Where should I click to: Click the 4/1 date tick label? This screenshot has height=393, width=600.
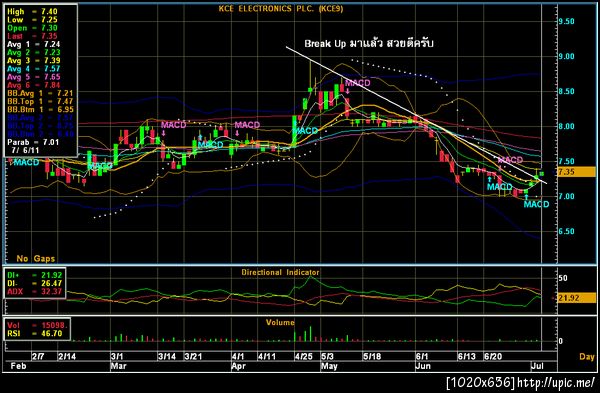point(238,357)
